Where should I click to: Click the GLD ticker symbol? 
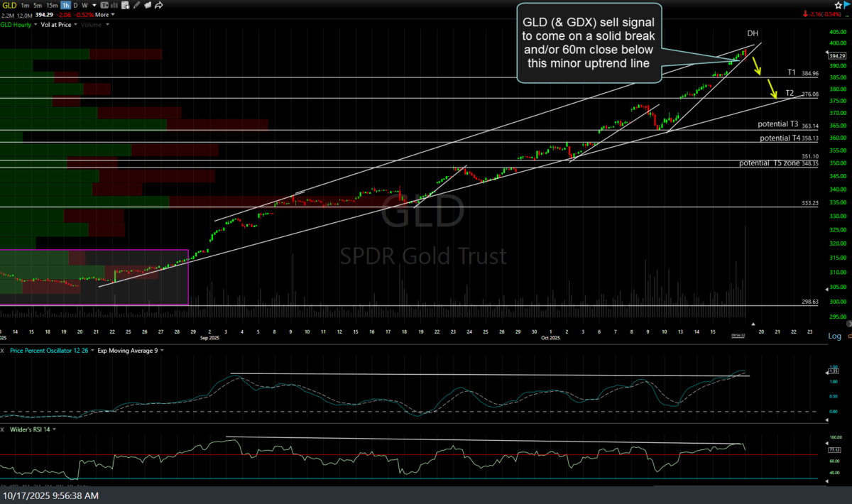pos(9,5)
